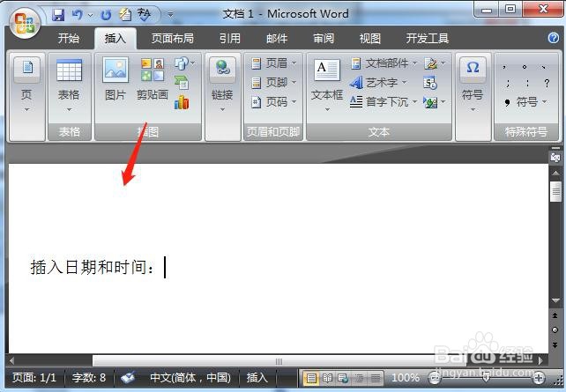Click the 中文(简体，中国) language indicator
This screenshot has width=566, height=392.
point(190,378)
